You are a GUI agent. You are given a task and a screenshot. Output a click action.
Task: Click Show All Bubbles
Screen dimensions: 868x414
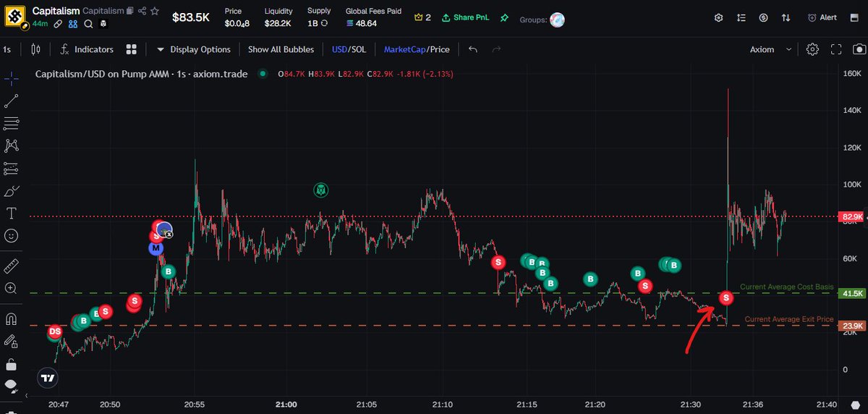[281, 49]
